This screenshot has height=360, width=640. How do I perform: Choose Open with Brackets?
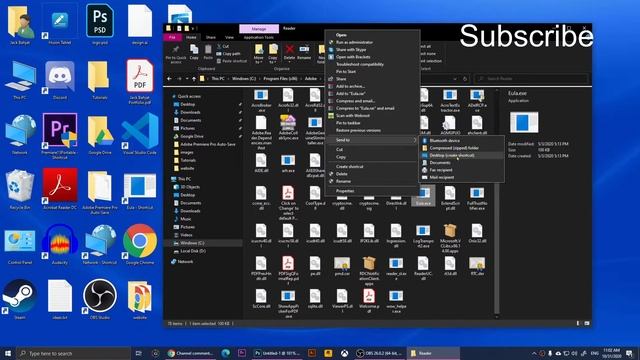pos(372,57)
